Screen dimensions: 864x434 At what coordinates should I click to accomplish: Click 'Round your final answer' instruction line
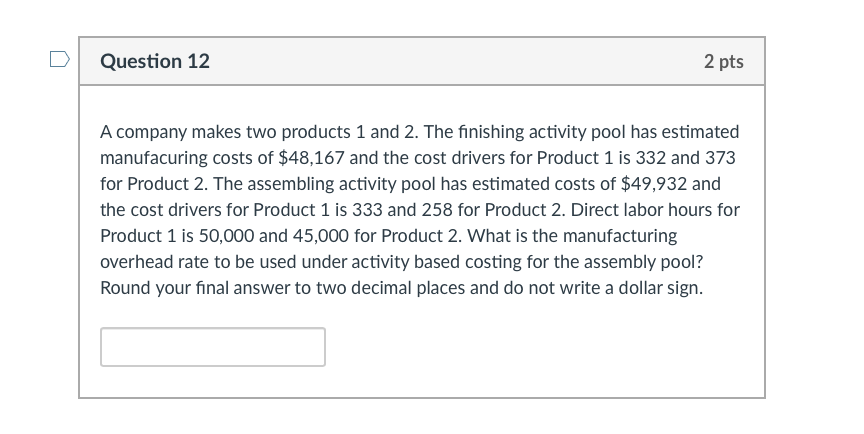click(402, 288)
